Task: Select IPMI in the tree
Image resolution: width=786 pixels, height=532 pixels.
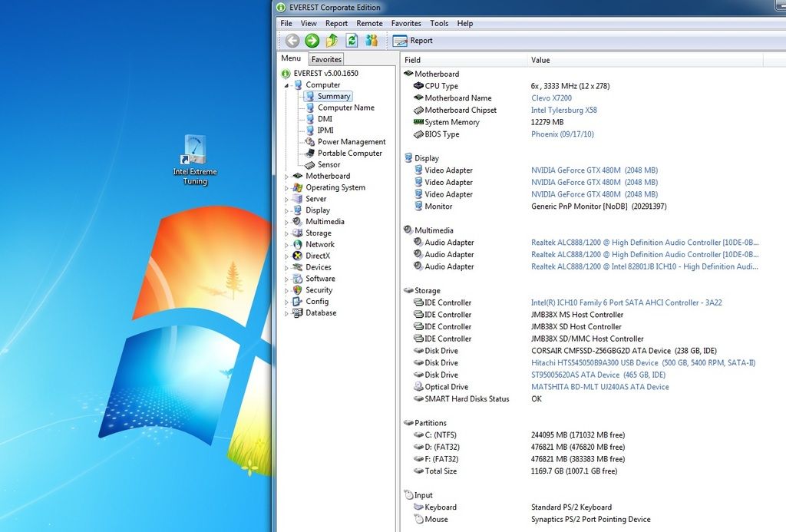Action: pos(325,131)
